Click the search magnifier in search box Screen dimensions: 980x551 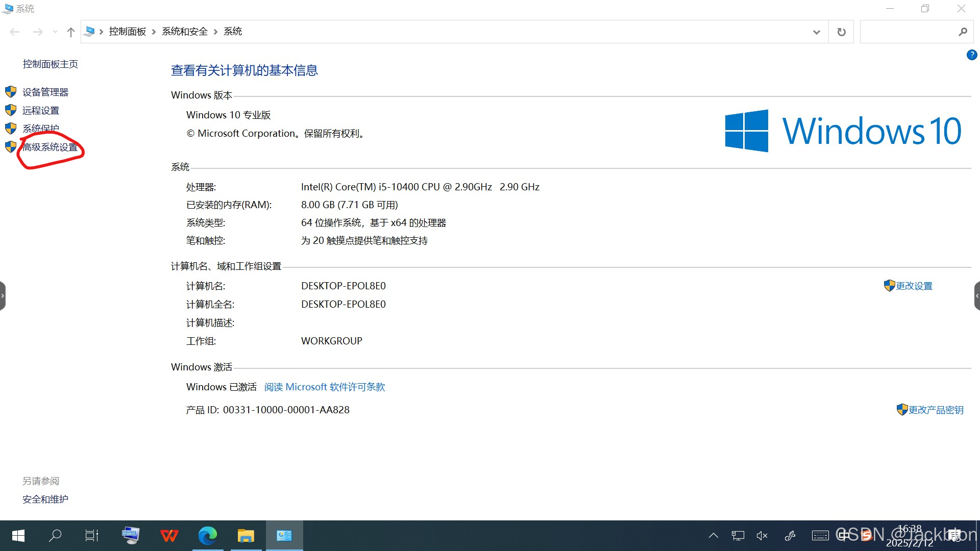point(963,32)
